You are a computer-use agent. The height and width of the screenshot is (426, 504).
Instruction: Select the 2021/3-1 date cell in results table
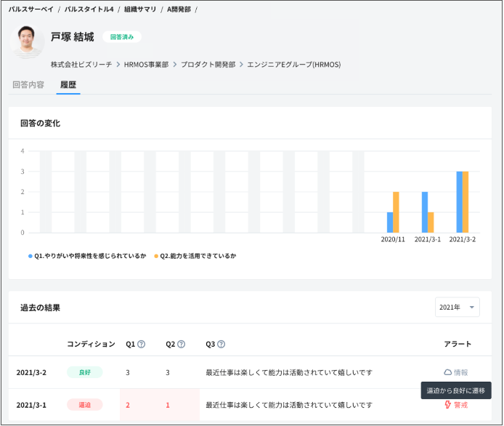pos(31,405)
